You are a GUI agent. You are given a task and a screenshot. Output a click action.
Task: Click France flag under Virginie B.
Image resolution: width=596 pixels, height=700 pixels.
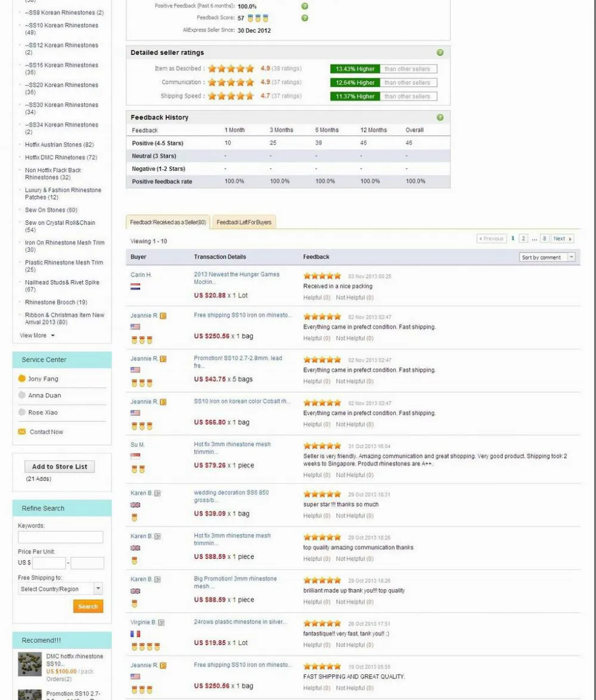[x=135, y=633]
